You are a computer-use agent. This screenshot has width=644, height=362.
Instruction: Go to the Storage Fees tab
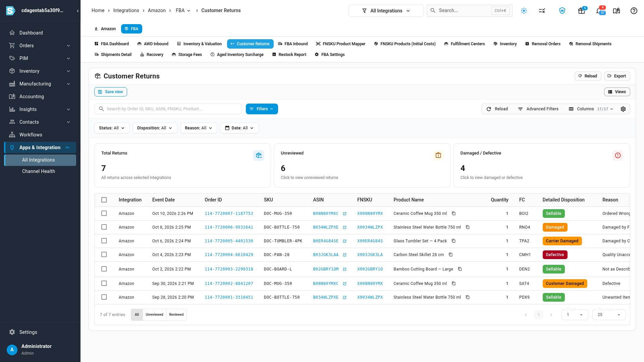point(187,55)
